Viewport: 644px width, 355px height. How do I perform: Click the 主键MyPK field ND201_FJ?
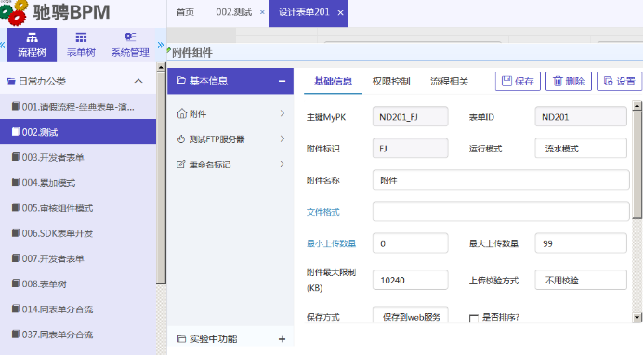point(411,117)
